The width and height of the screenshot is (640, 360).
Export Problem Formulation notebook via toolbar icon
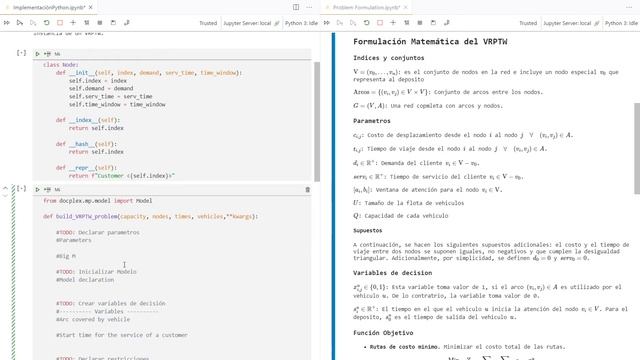click(x=447, y=23)
